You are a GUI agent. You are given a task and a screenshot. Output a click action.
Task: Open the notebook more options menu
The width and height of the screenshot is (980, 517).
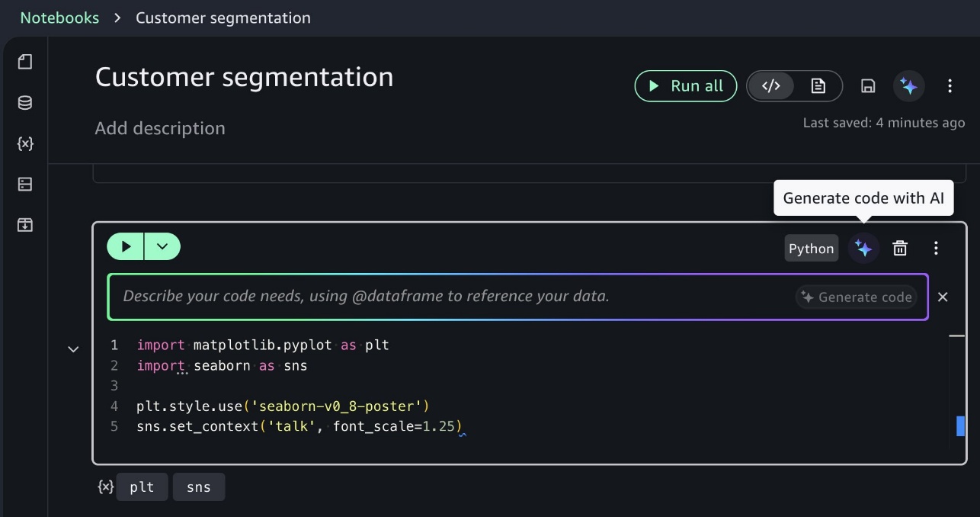[950, 86]
